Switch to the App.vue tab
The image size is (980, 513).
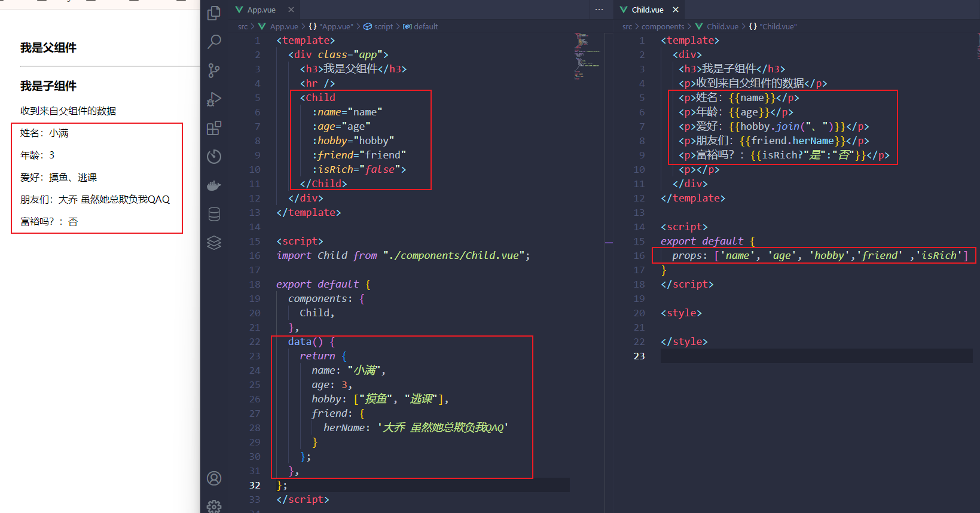(261, 10)
